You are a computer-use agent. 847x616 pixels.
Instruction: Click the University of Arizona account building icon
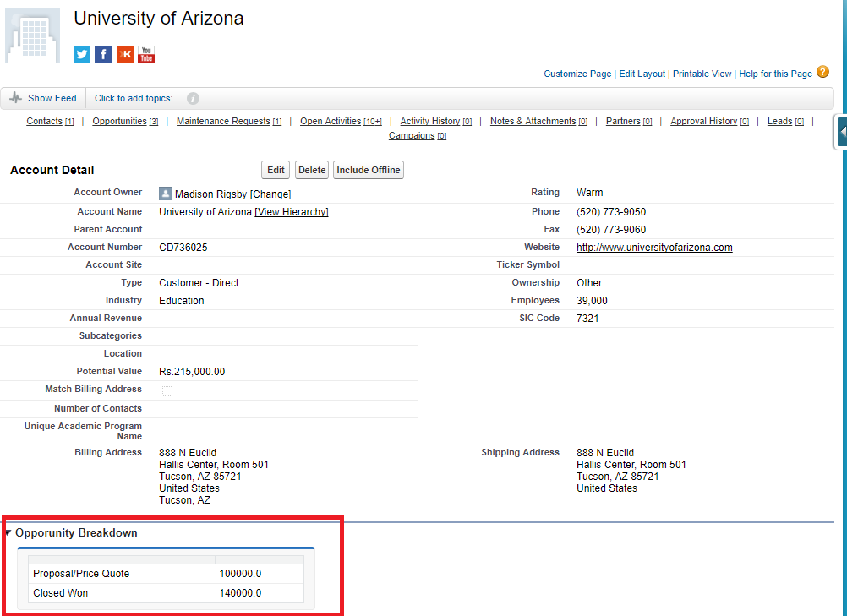32,35
